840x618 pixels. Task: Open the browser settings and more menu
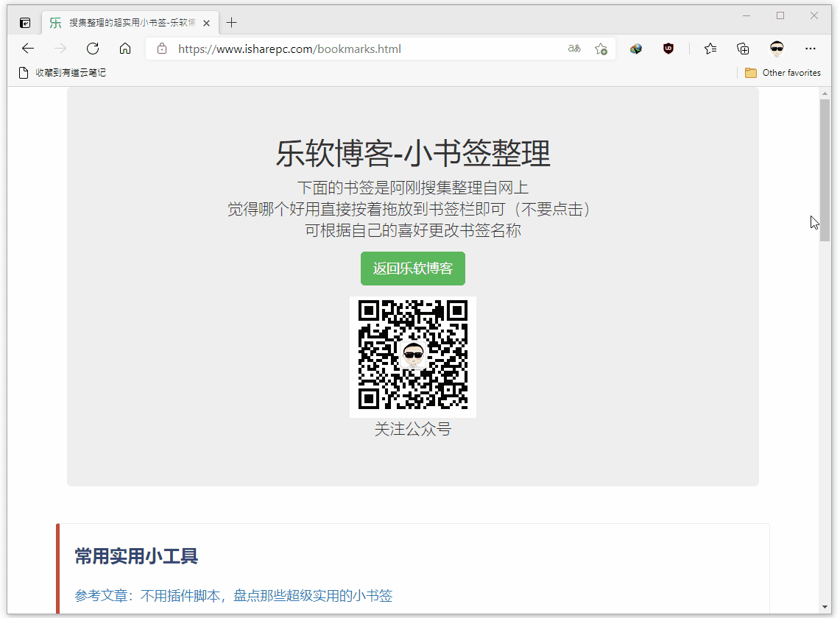pyautogui.click(x=810, y=49)
